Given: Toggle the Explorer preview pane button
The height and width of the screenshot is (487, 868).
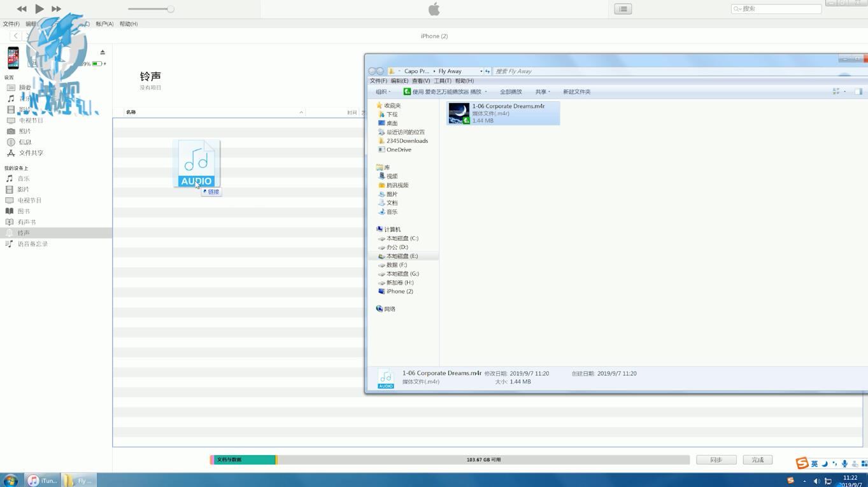Looking at the screenshot, I should (858, 92).
